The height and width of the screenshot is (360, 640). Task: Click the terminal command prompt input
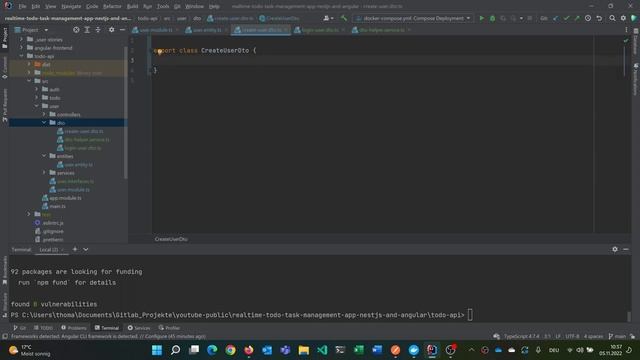click(470, 315)
